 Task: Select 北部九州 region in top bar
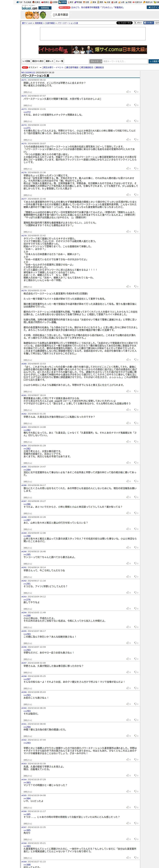pos(137,2)
